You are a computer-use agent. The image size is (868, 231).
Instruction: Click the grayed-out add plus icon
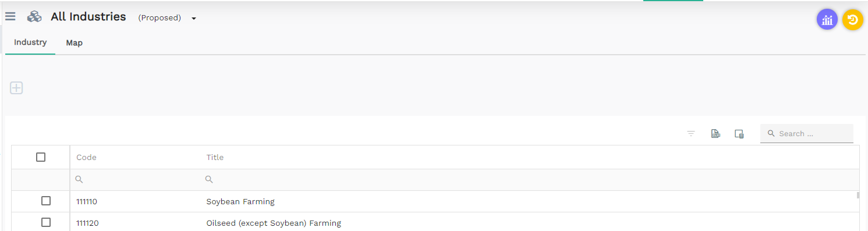[16, 88]
